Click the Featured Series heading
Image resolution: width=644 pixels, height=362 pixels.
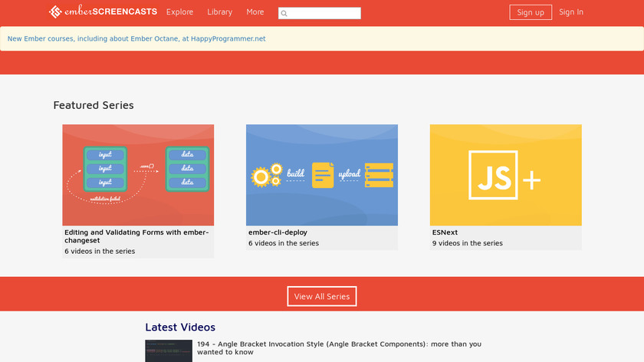pyautogui.click(x=94, y=105)
